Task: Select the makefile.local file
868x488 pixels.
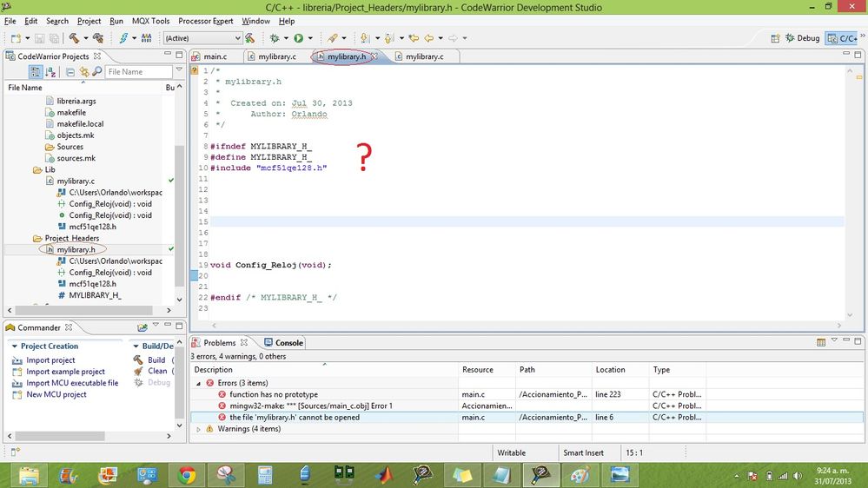Action: click(x=80, y=124)
